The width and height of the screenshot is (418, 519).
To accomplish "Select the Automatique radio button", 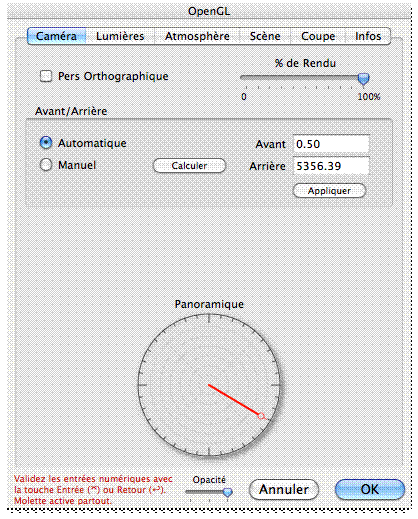I will 46,143.
